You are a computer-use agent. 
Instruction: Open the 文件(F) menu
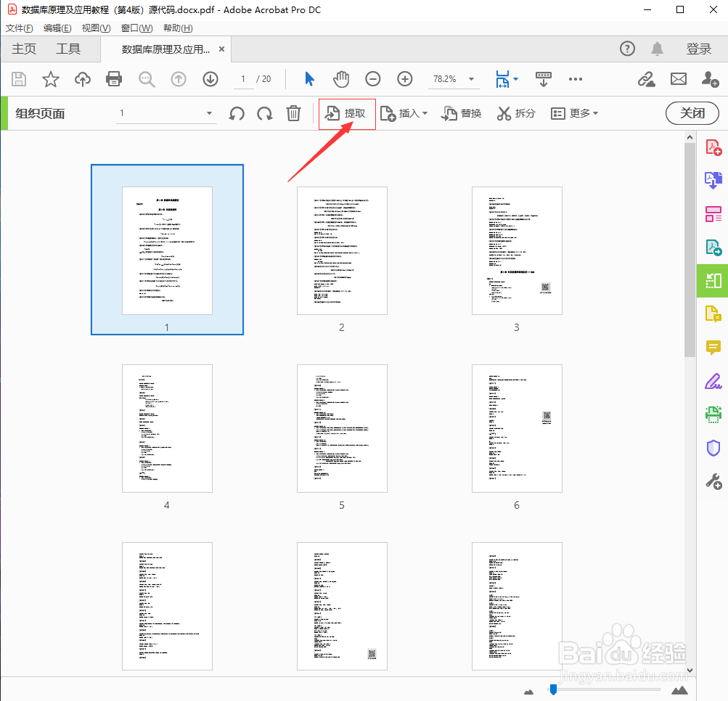[19, 28]
